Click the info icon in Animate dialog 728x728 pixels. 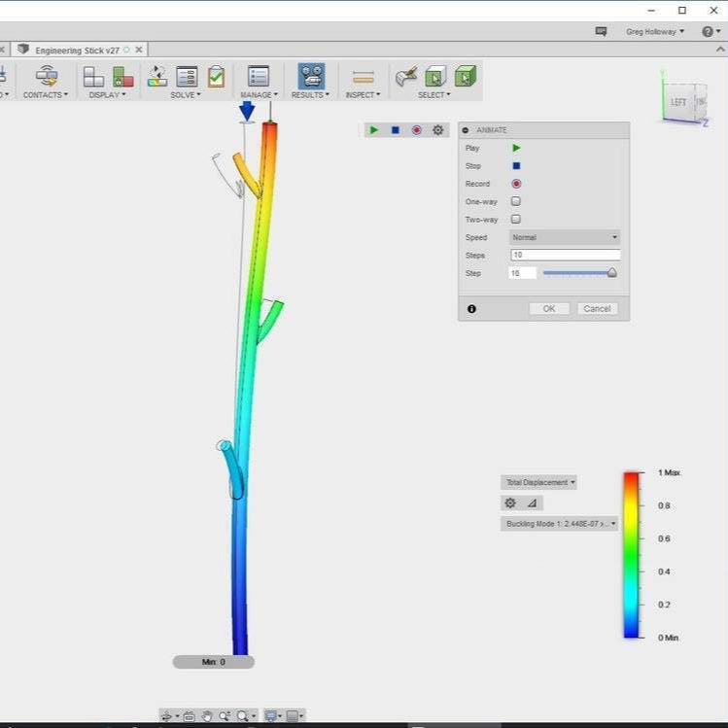[471, 309]
